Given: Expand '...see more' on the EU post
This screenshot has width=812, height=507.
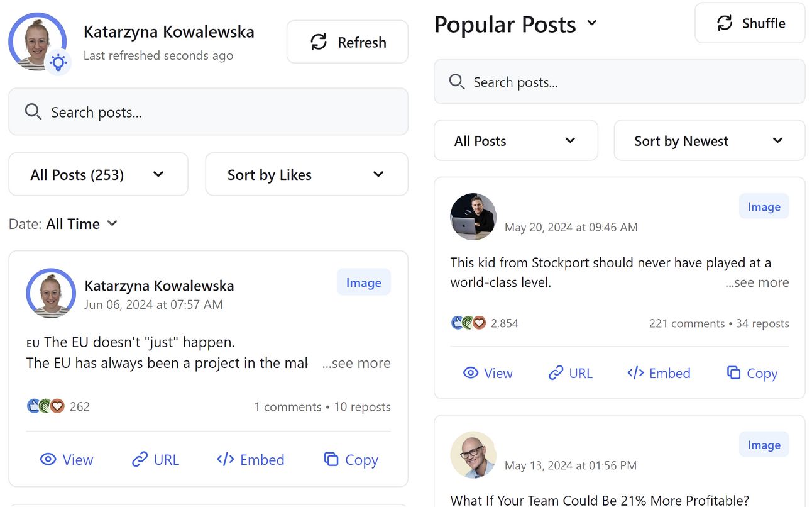Looking at the screenshot, I should [356, 363].
